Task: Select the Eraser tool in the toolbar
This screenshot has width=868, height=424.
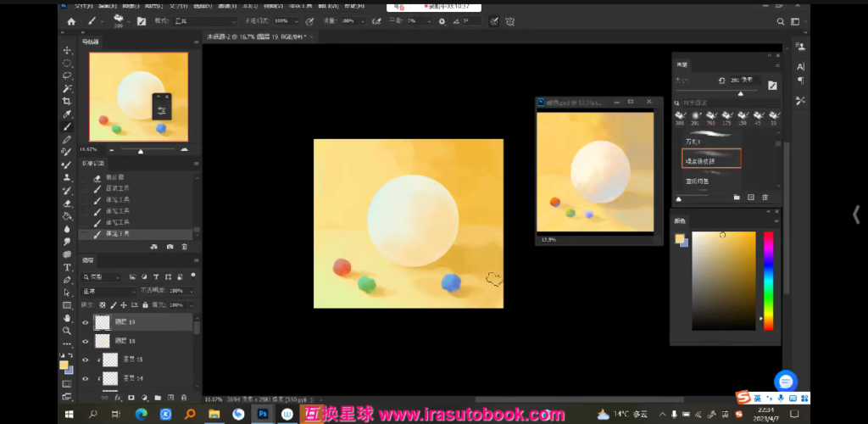Action: [x=67, y=204]
